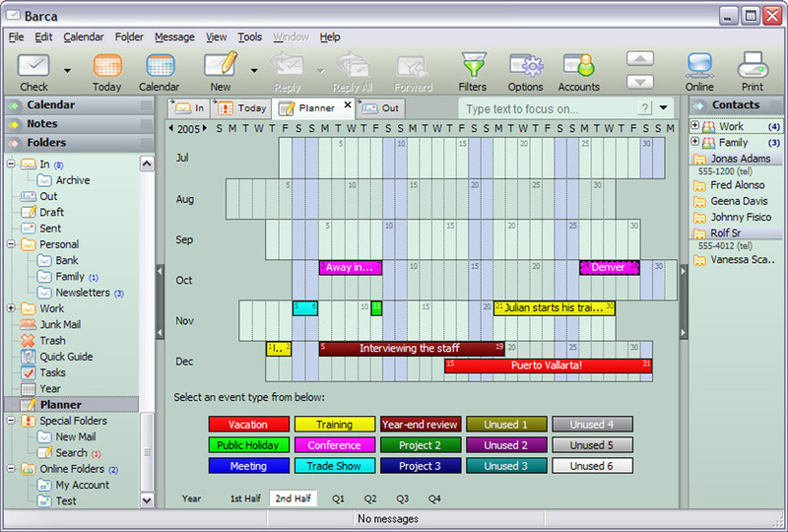Switch to the In tab
This screenshot has width=788, height=532.
[x=189, y=108]
